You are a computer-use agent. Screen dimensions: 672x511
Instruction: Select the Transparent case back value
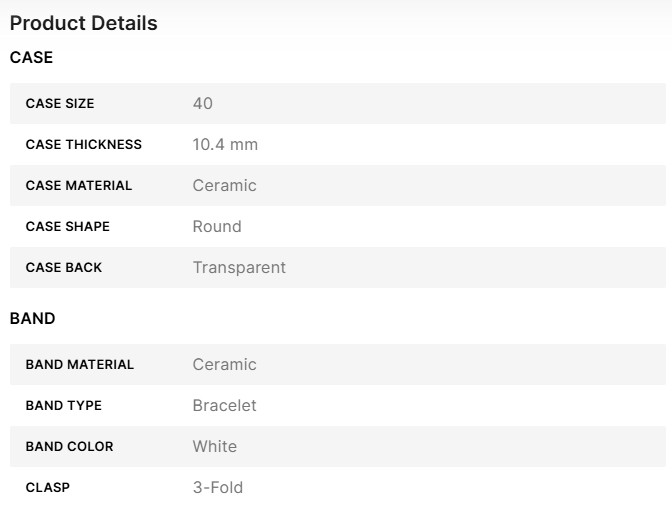pyautogui.click(x=239, y=268)
